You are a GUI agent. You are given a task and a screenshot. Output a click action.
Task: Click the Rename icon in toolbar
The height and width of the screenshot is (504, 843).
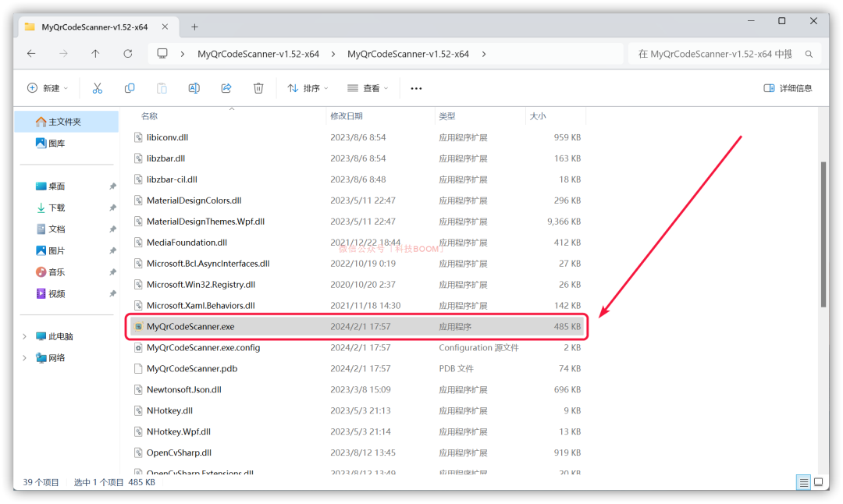194,88
